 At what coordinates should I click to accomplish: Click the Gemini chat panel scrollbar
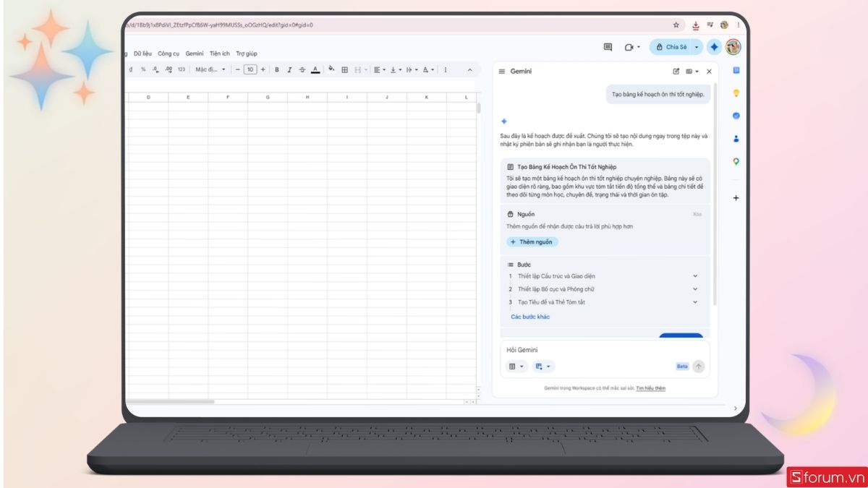715,195
